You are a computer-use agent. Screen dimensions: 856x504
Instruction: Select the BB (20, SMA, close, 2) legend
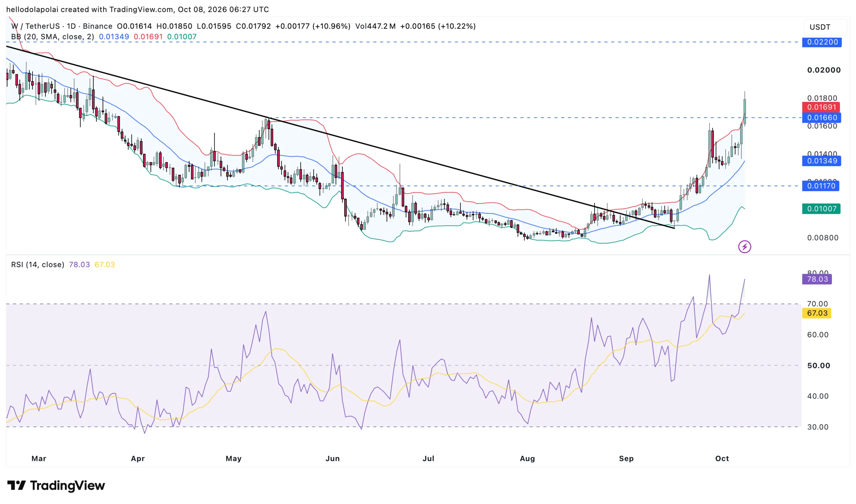point(52,37)
